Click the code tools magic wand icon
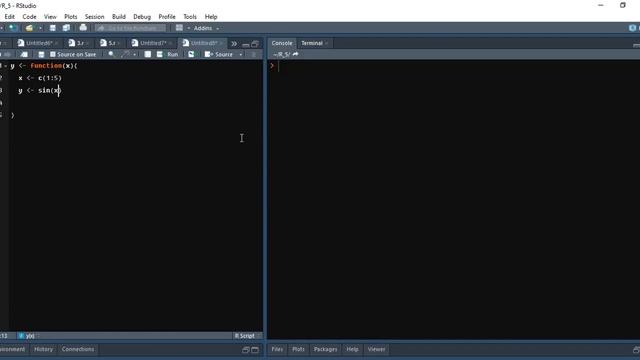The height and width of the screenshot is (360, 640). [126, 54]
